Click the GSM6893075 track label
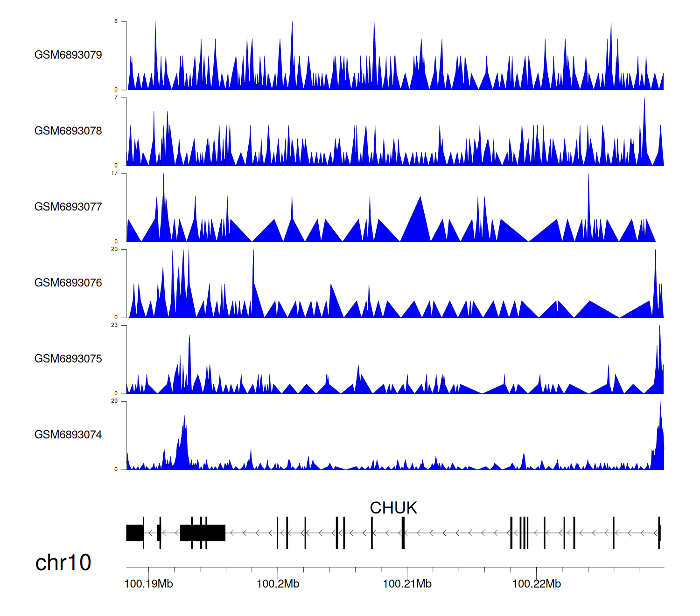Screen dimensions: 700x616 pyautogui.click(x=68, y=359)
